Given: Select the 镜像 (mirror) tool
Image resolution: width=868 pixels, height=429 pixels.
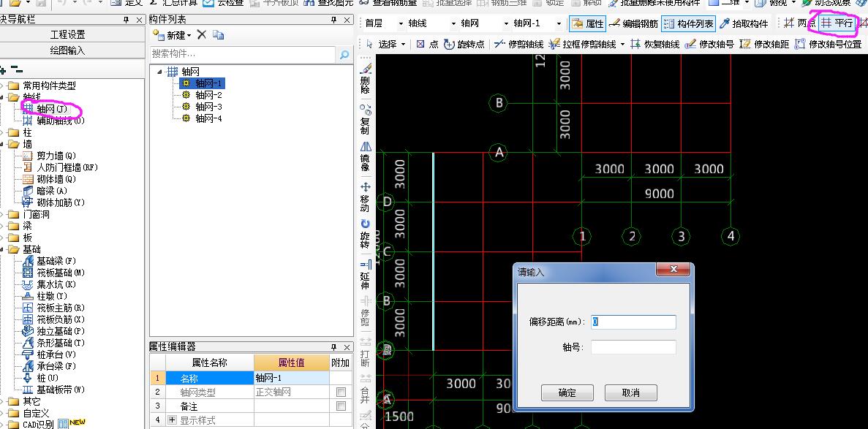Looking at the screenshot, I should click(366, 156).
